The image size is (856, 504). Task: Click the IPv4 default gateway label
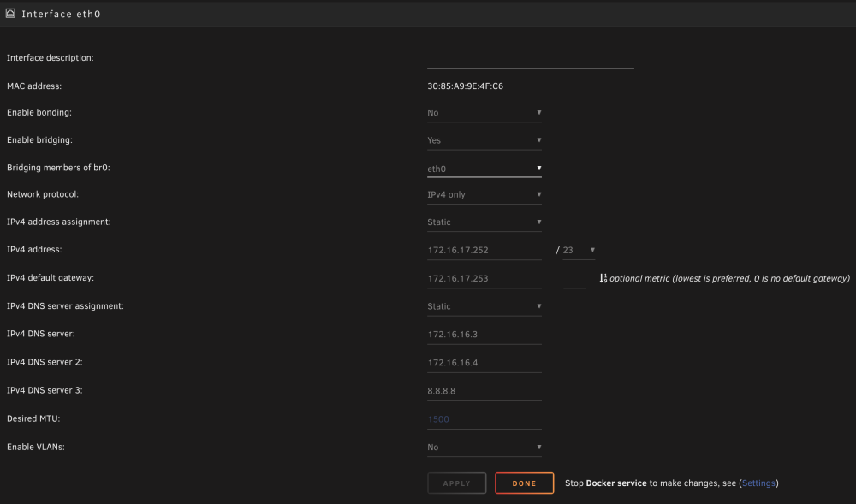pos(51,277)
